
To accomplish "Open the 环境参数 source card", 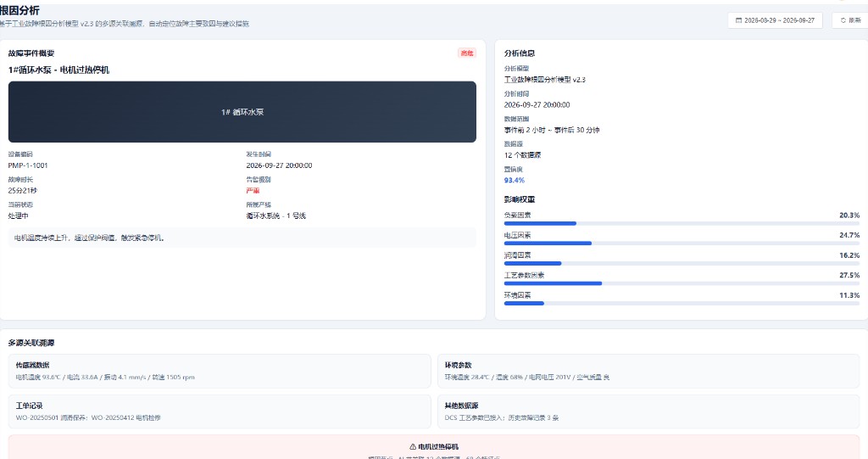I will 648,371.
